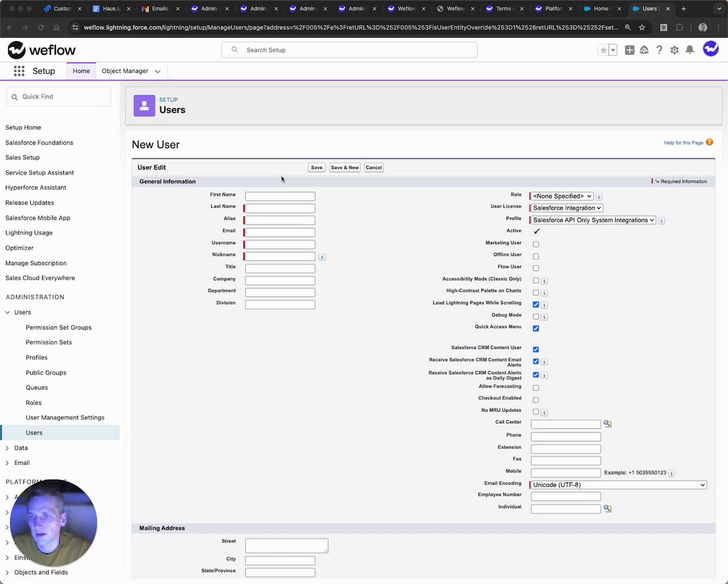Expand the Email section in sidebar
This screenshot has height=584, width=728.
click(7, 463)
